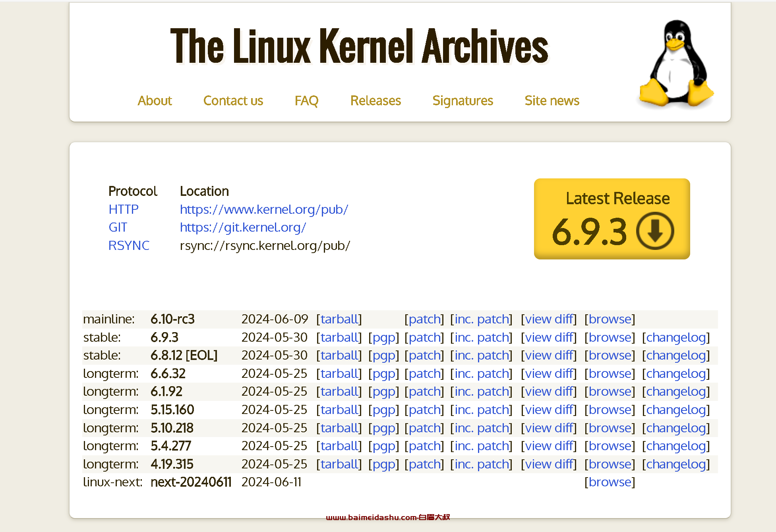
Task: Select version text 5.4.277
Action: pyautogui.click(x=170, y=446)
